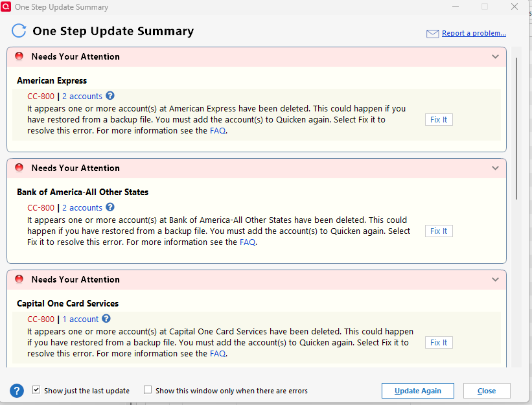532x405 pixels.
Task: Select the Capital One Card Services heading
Action: (68, 303)
